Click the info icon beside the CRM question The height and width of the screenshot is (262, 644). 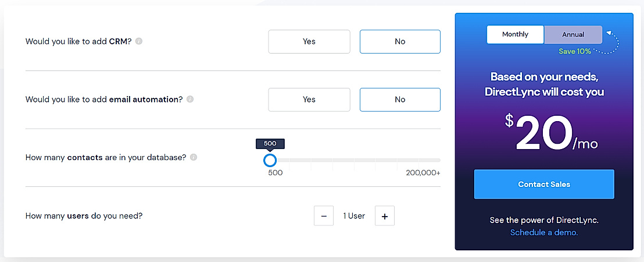[139, 41]
